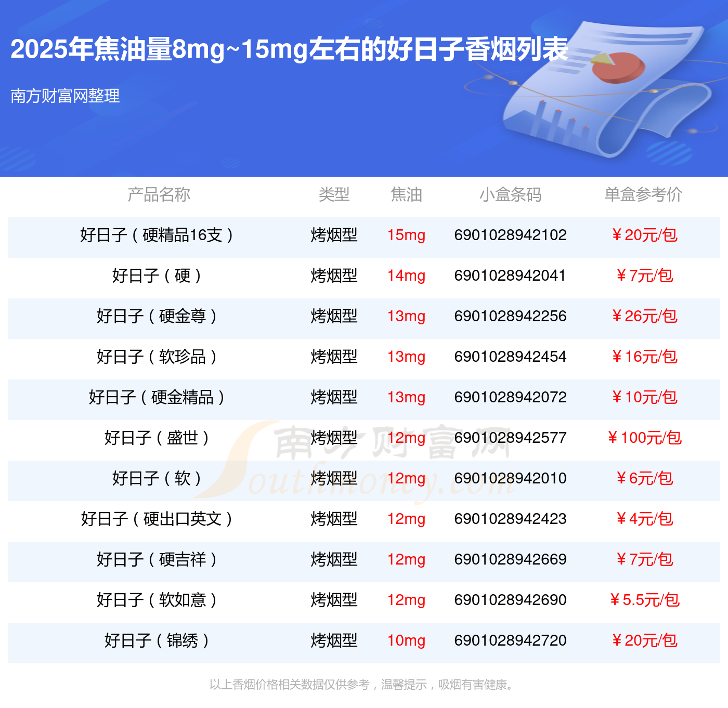Click 烤烟型 in the 锦绣 row
The width and height of the screenshot is (728, 708).
point(334,640)
